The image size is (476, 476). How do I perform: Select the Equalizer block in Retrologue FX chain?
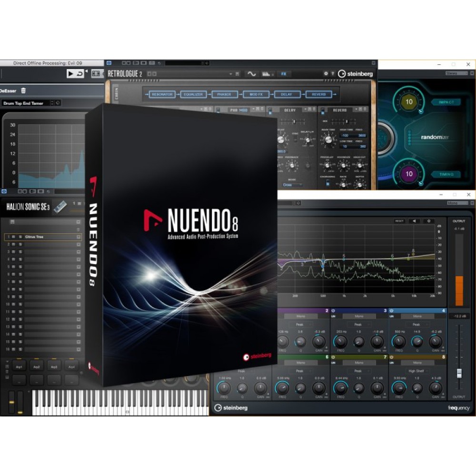click(x=193, y=94)
